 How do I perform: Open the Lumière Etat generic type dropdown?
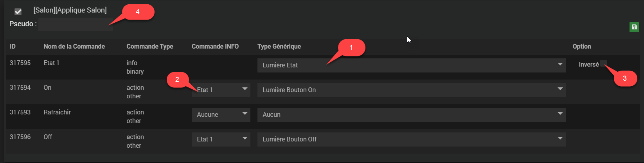pos(411,65)
